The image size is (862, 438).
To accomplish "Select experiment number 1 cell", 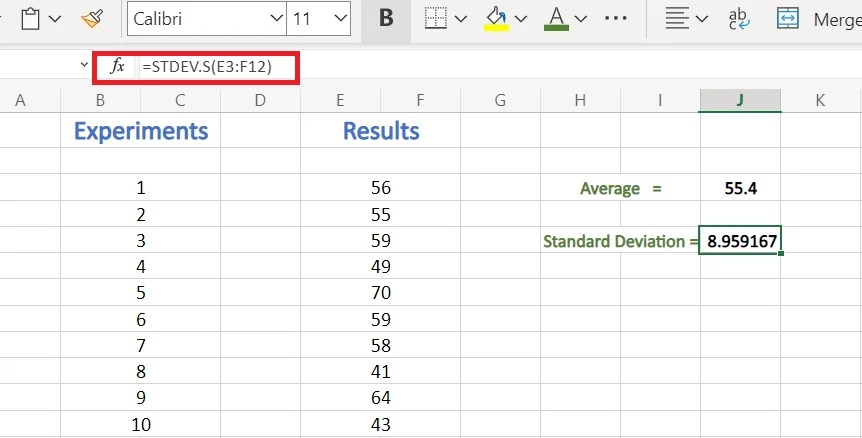I will 141,188.
